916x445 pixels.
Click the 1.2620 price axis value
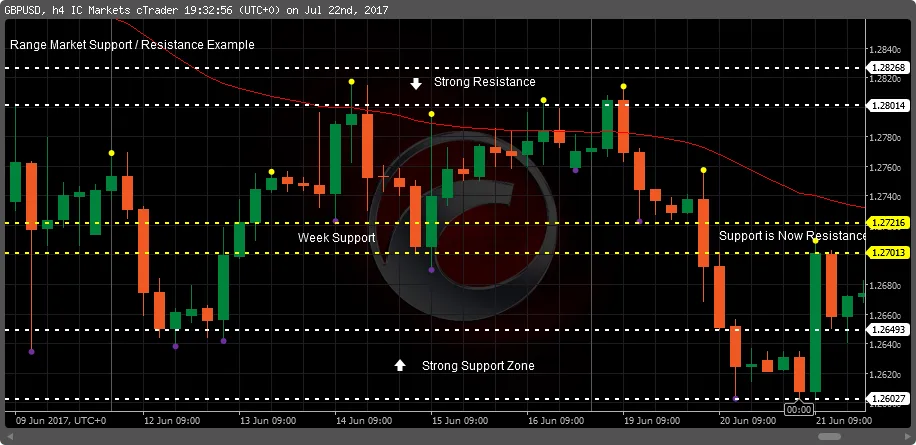pos(886,374)
